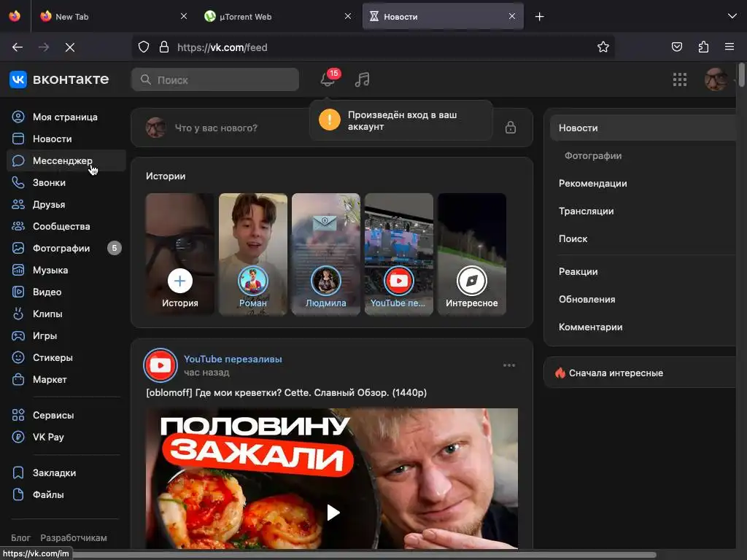
Task: Open Firefox extensions puzzle icon
Action: (703, 47)
